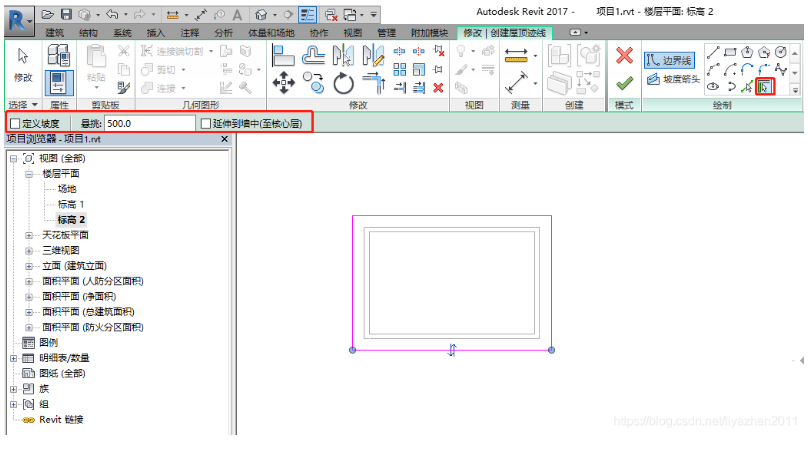Select the Rectangle draw tool

[x=730, y=52]
